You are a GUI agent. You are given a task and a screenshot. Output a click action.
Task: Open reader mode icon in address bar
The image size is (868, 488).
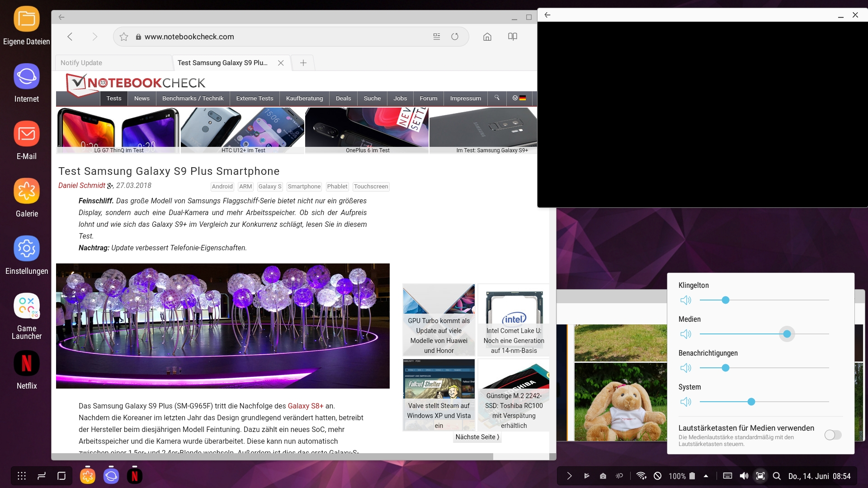(x=437, y=37)
